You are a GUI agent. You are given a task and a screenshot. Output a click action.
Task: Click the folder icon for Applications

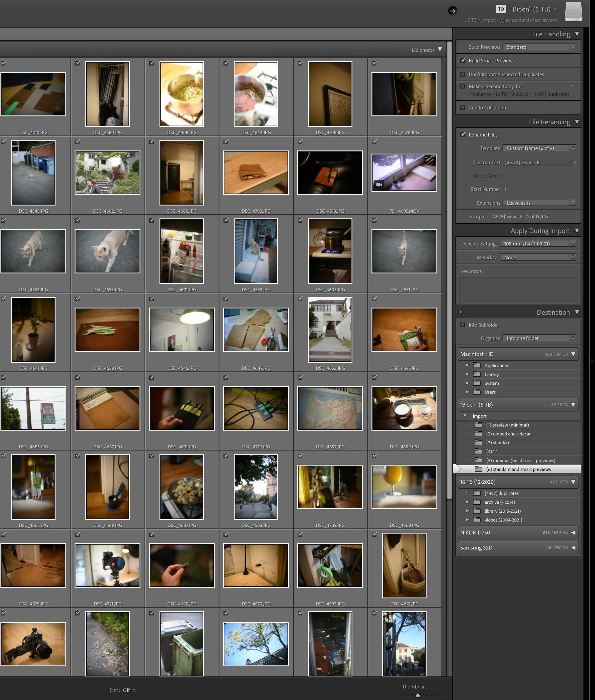477,365
